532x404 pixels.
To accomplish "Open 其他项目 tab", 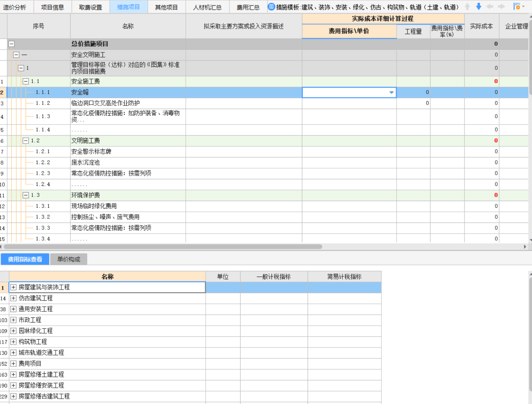I will click(x=166, y=7).
